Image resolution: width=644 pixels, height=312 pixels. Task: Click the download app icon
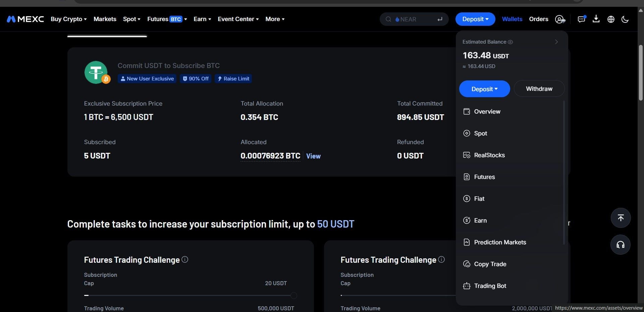click(596, 19)
